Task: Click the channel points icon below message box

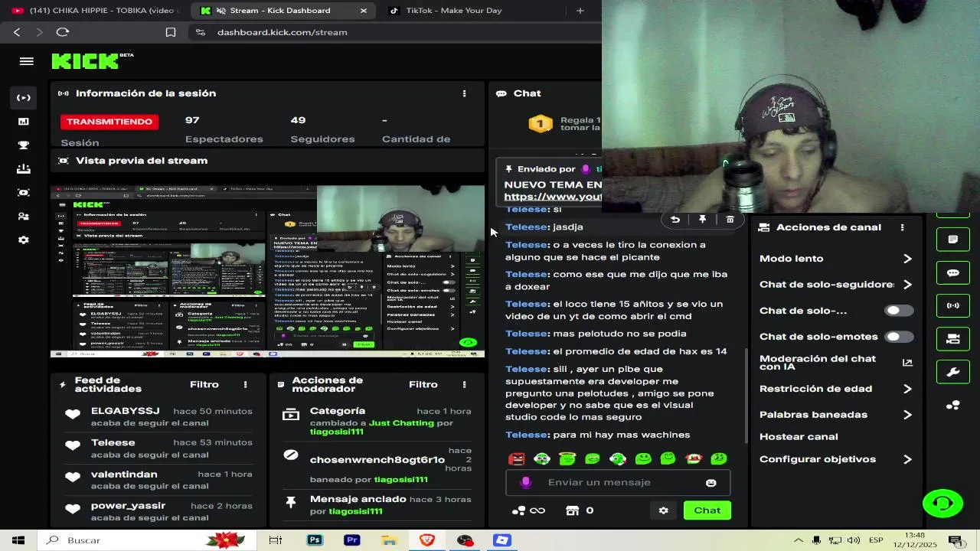Action: [519, 510]
